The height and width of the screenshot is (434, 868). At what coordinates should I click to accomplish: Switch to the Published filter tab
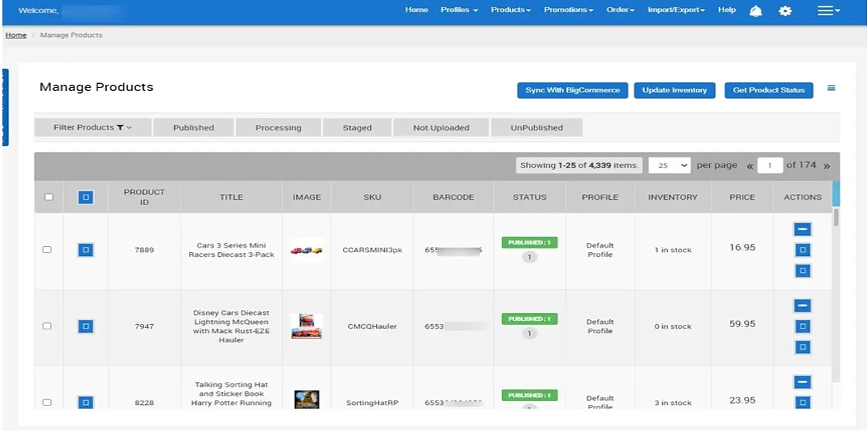[x=193, y=127]
